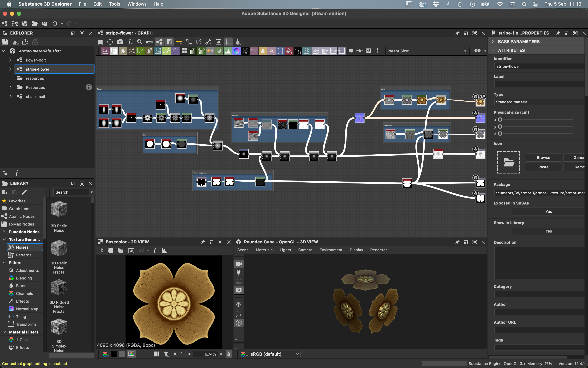588x368 pixels.
Task: Click the undo arrow in main toolbar
Action: point(55,23)
